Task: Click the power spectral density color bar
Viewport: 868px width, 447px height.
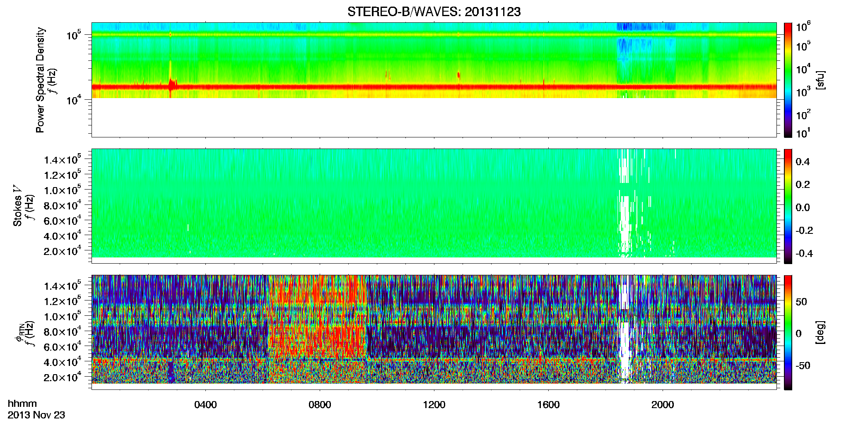Action: click(x=788, y=80)
